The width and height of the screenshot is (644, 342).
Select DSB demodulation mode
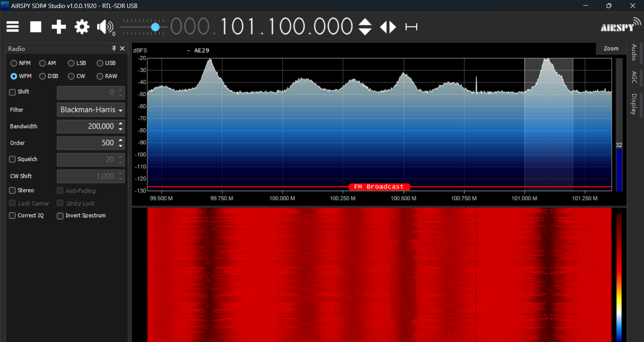pyautogui.click(x=49, y=76)
